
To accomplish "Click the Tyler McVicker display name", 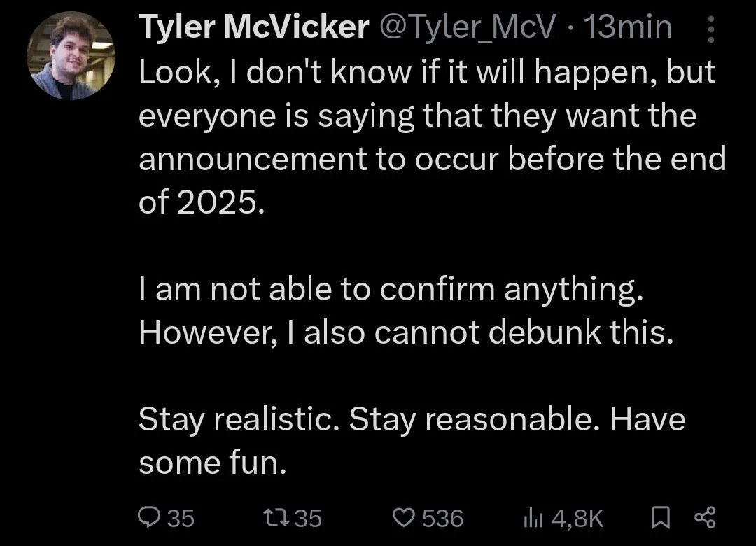I will pos(254,28).
